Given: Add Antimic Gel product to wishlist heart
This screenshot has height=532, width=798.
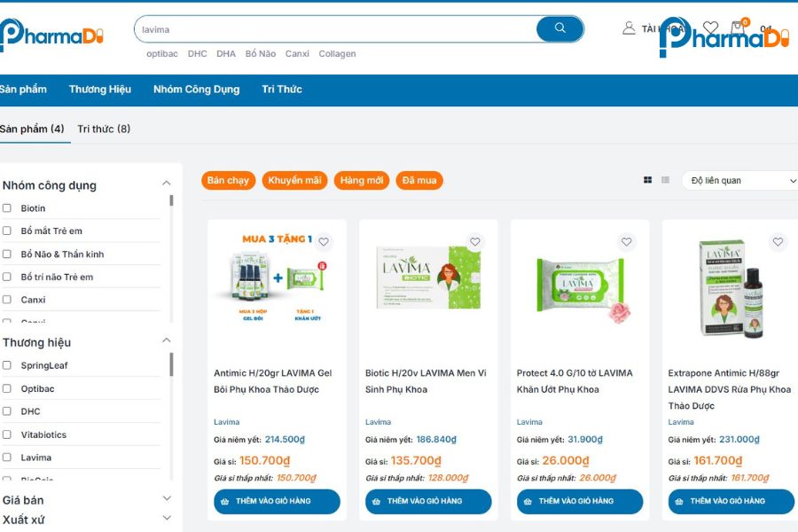Looking at the screenshot, I should (324, 242).
